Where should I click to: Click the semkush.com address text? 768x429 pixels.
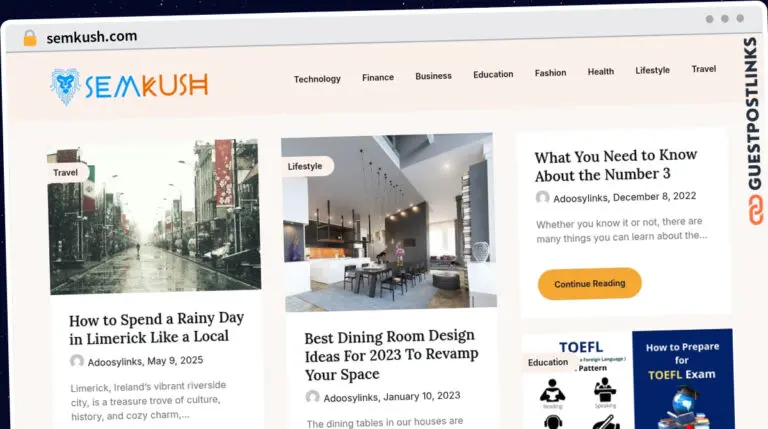(x=92, y=37)
